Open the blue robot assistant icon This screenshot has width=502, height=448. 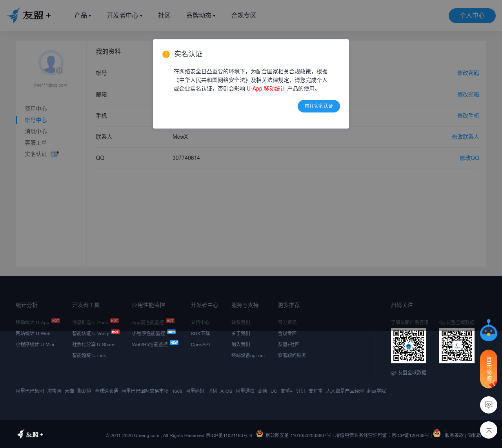point(489,330)
